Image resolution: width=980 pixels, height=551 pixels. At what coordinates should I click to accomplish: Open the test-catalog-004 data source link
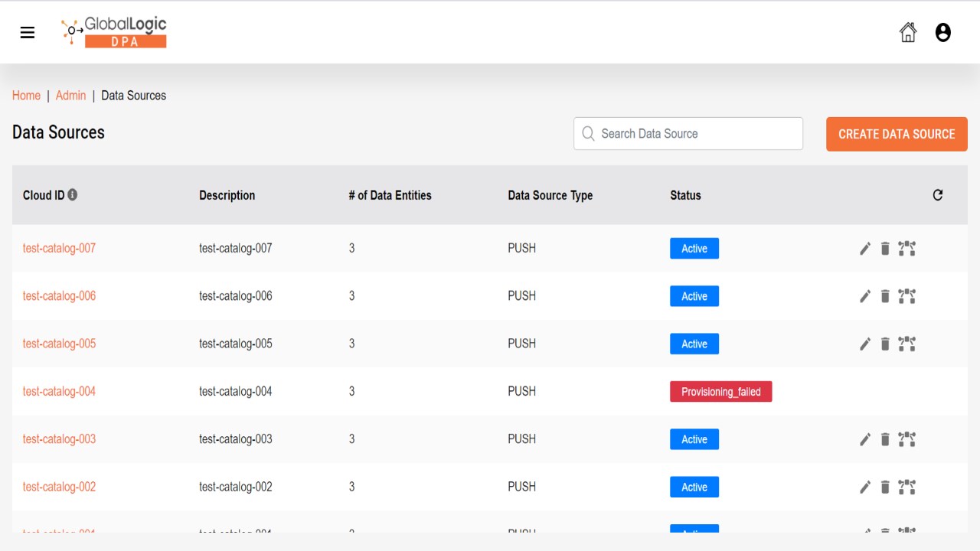click(x=59, y=392)
